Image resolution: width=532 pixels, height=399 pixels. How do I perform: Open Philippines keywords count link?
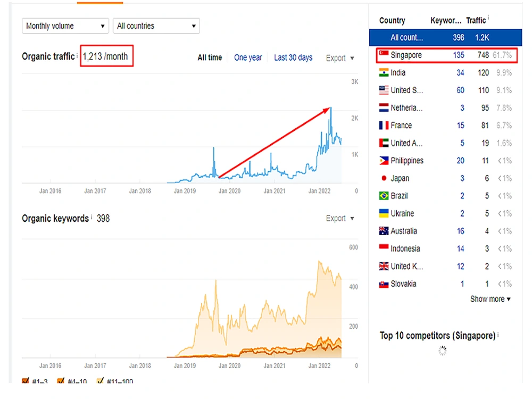[x=460, y=161]
